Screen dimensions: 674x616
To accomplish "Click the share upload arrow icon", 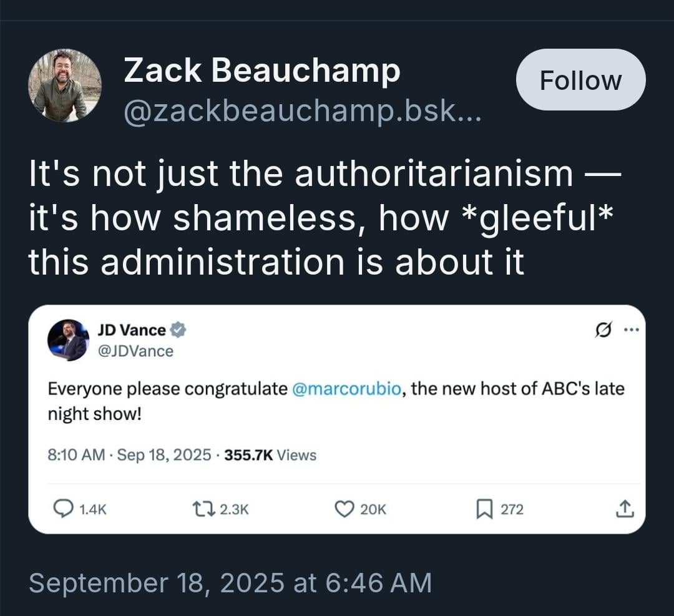I will click(x=625, y=509).
